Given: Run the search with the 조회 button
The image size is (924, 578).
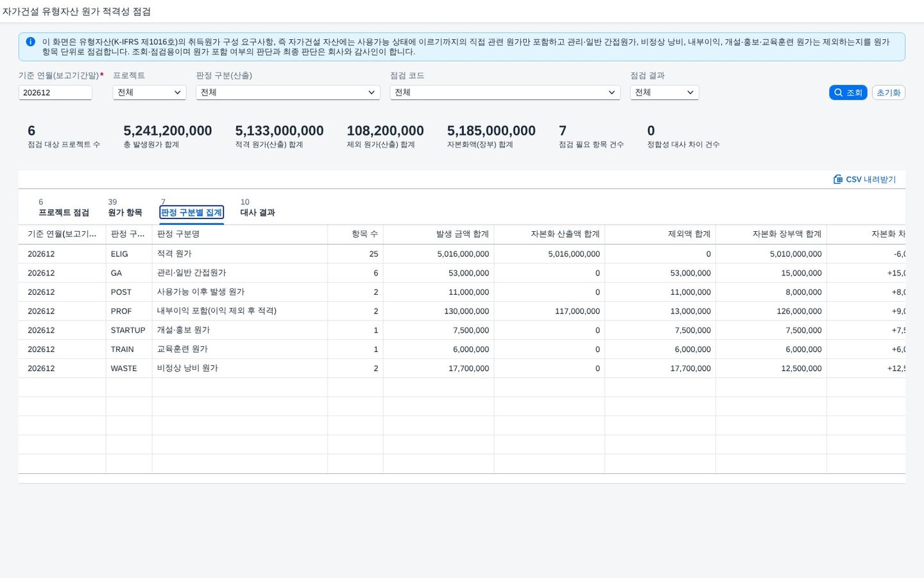Looking at the screenshot, I should pyautogui.click(x=848, y=92).
